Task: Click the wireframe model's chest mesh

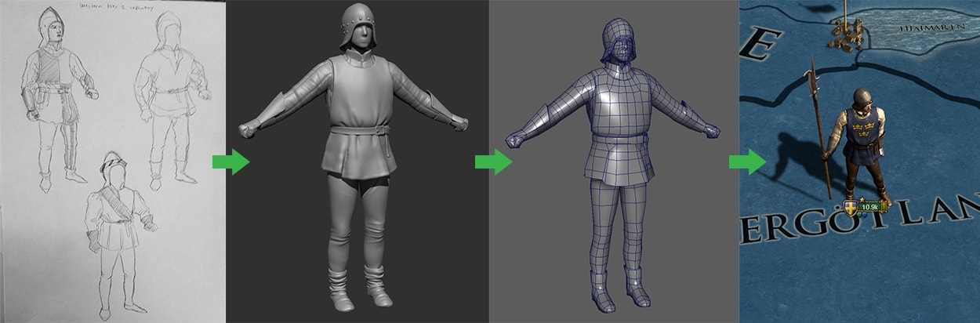Action: [617, 98]
